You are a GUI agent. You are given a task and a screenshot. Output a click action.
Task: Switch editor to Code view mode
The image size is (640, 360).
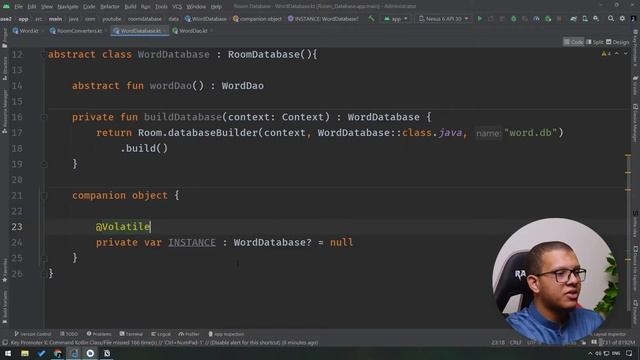573,42
